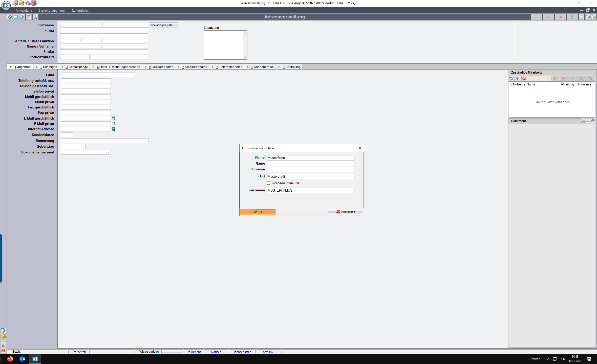Click mail icon next to E-Mail geschäftlich
597x364 pixels.
[114, 118]
